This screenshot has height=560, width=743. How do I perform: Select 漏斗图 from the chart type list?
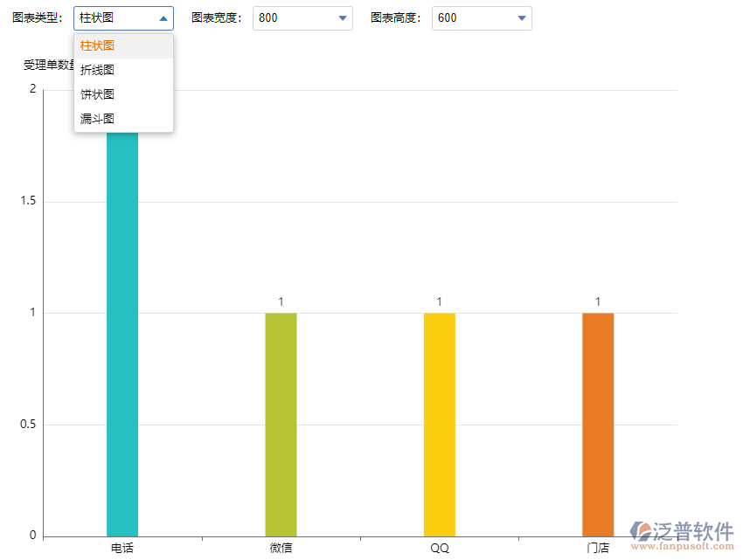point(96,118)
